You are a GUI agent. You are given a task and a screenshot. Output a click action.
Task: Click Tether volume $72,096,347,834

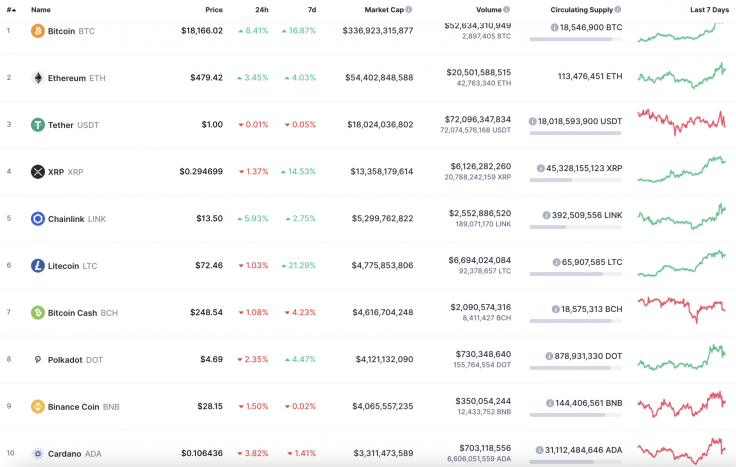pos(478,119)
